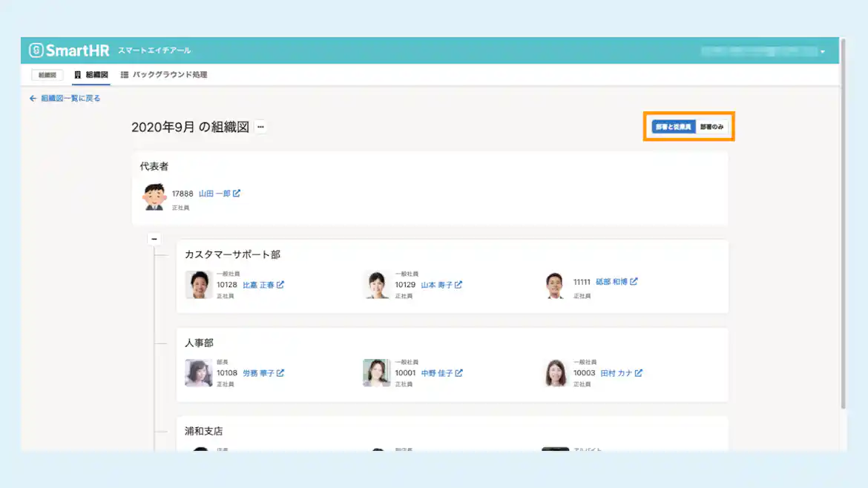Open 田村 カナ via the external link icon
868x488 pixels.
(x=640, y=373)
